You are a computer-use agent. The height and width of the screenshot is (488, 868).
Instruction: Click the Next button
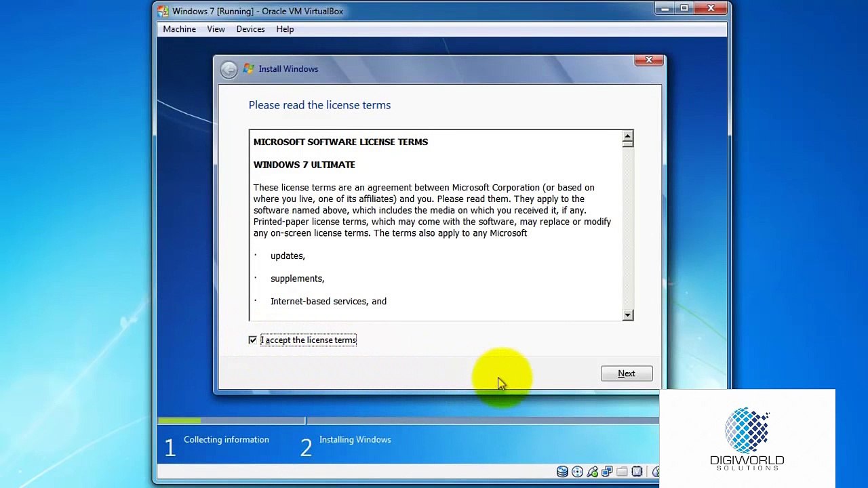click(x=627, y=373)
